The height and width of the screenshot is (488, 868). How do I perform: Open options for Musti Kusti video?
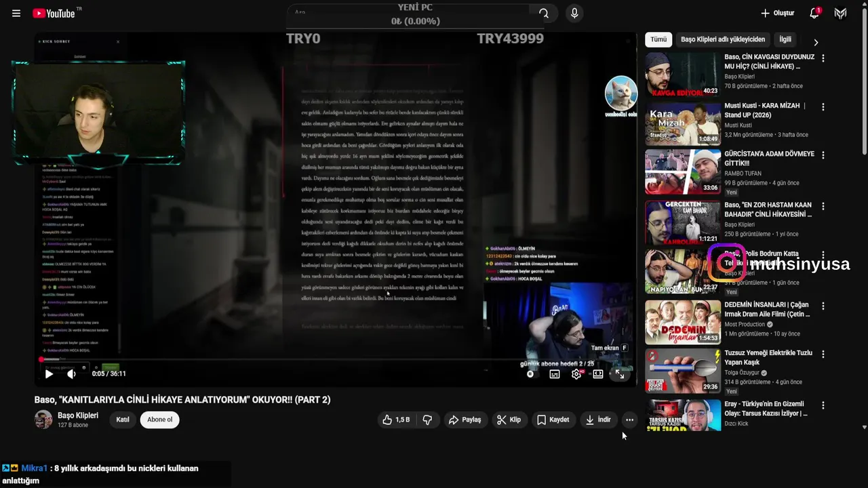[x=823, y=107]
